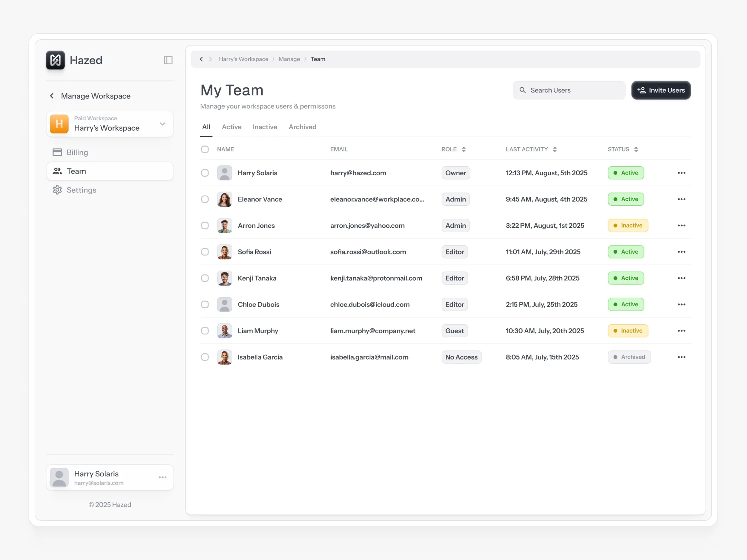
Task: Open Settings gear in sidebar
Action: 57,190
